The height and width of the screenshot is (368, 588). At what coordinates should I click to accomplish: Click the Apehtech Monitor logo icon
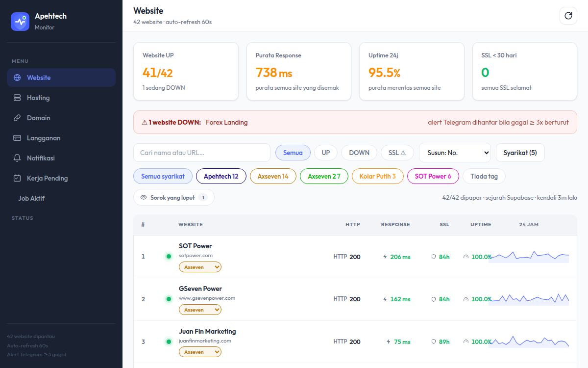(20, 22)
